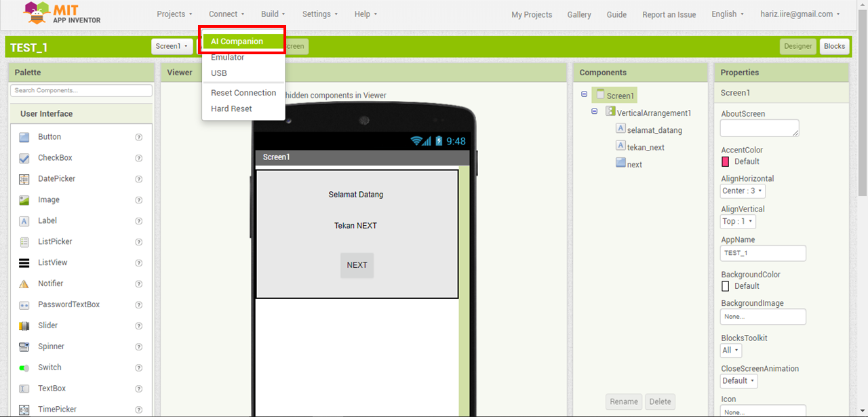Choose Emulator in the Connect menu
868x417 pixels.
227,58
